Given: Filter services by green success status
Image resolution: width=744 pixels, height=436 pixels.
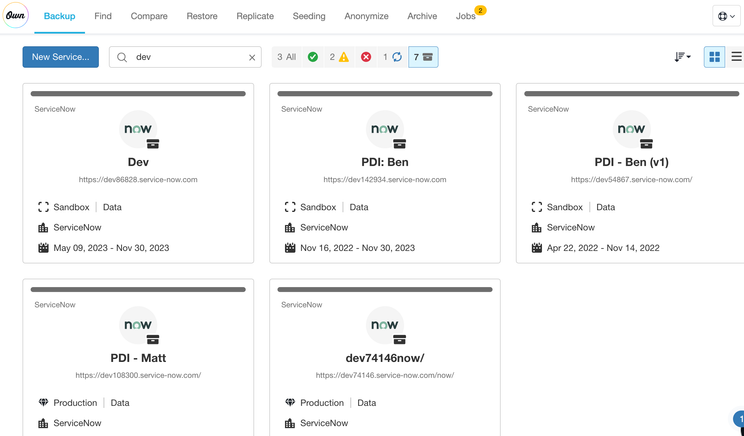Looking at the screenshot, I should [x=313, y=57].
